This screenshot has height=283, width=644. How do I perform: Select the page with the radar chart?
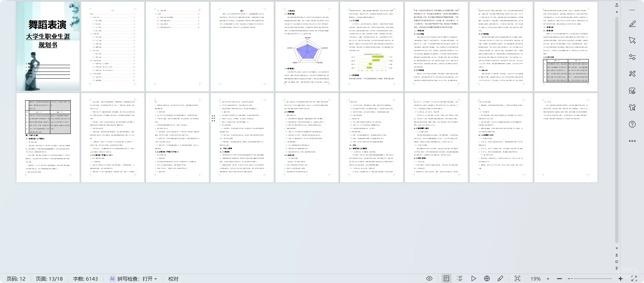[x=307, y=46]
